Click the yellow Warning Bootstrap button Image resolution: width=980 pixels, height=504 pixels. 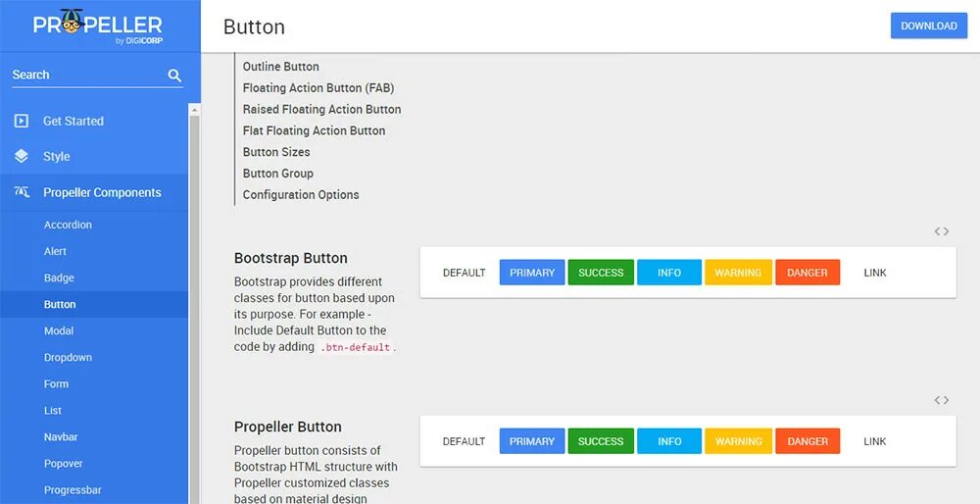[x=738, y=273]
